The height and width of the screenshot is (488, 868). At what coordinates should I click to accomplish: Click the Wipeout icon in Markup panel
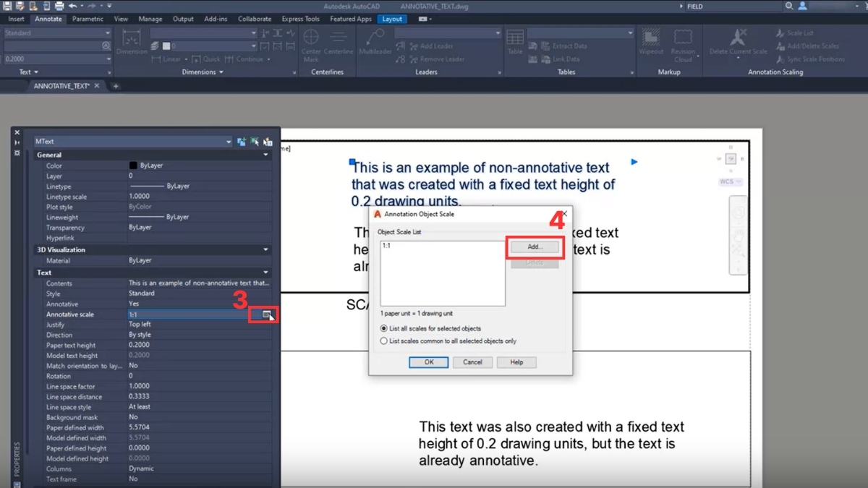click(651, 37)
